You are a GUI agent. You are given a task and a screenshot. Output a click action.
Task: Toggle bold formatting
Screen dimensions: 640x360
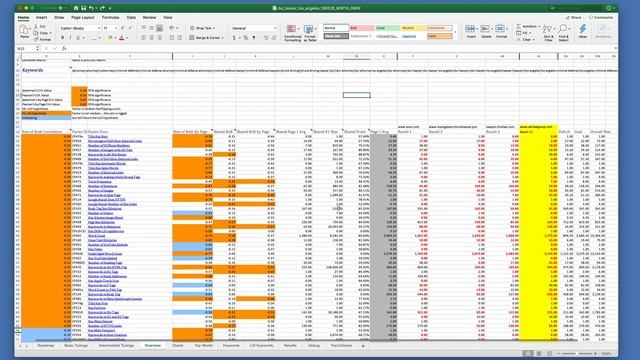tap(62, 38)
